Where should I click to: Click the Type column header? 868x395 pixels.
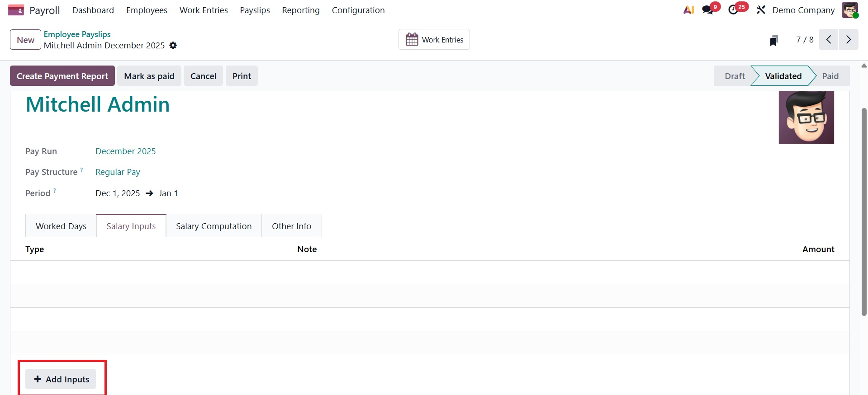click(35, 249)
